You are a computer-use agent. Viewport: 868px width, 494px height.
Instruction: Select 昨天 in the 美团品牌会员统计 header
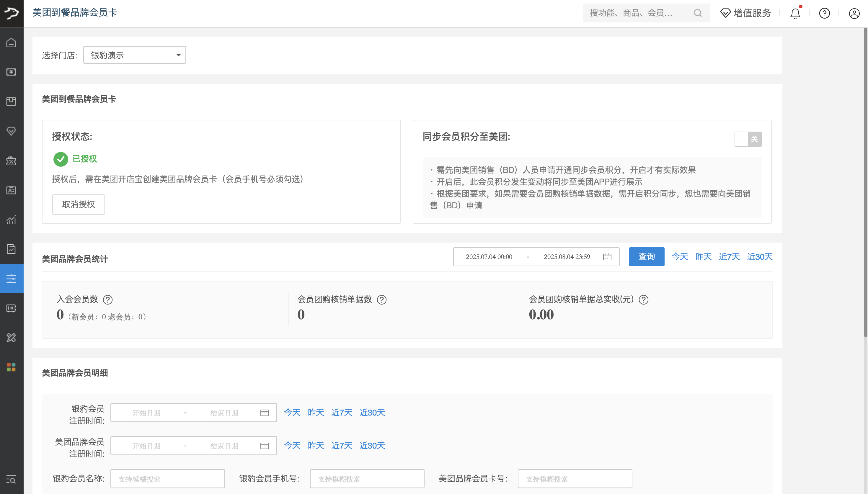(703, 256)
